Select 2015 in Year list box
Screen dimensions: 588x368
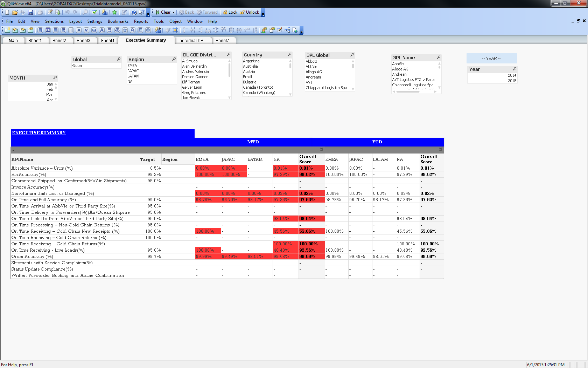(492, 81)
